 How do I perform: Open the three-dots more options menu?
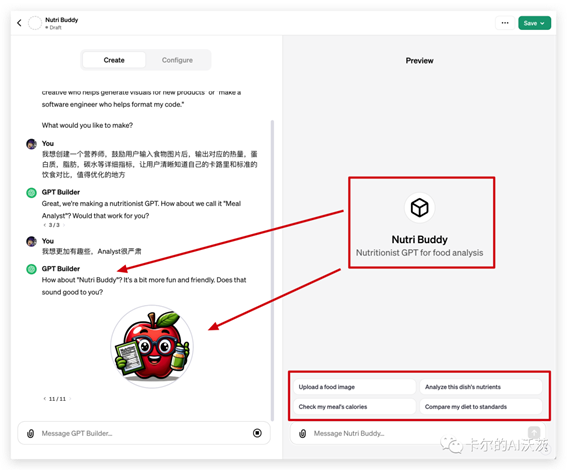click(505, 23)
